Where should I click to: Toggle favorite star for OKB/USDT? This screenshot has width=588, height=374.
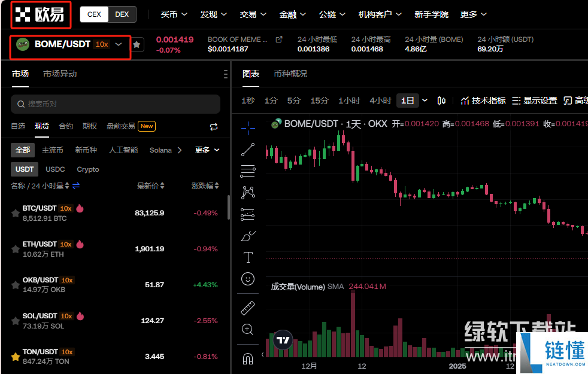coord(16,285)
